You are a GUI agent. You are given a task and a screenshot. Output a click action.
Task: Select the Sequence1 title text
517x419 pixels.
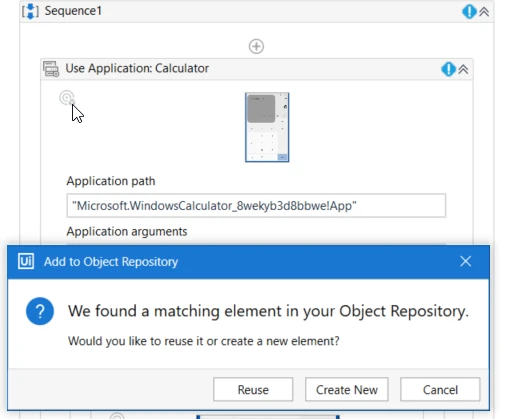[73, 11]
